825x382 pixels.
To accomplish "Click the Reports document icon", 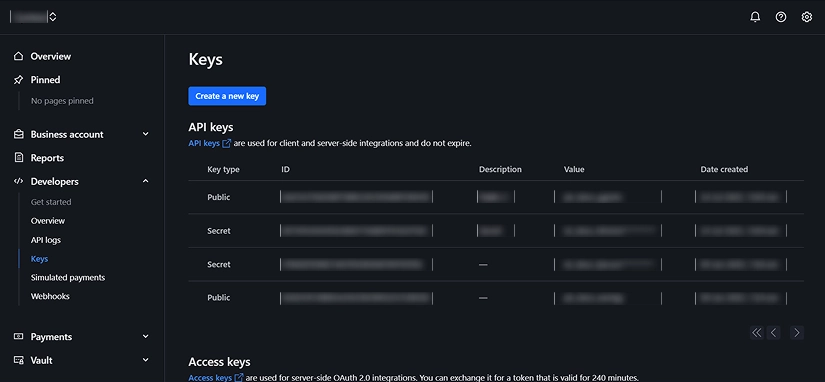I will (18, 157).
